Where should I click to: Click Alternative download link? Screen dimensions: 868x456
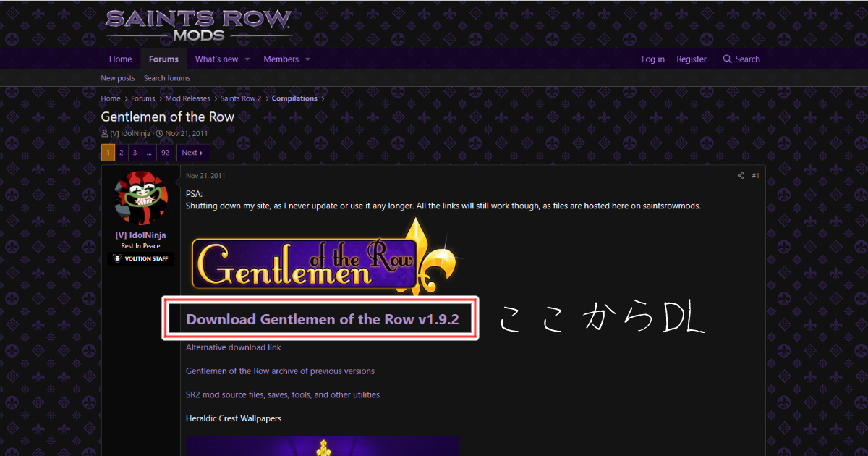(x=234, y=347)
